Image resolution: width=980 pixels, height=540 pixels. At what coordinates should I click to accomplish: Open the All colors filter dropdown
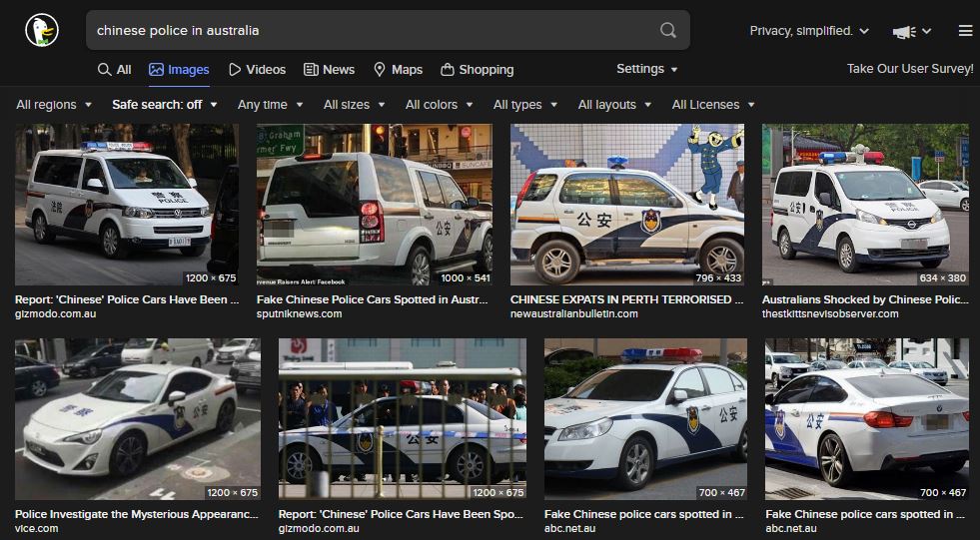(439, 104)
